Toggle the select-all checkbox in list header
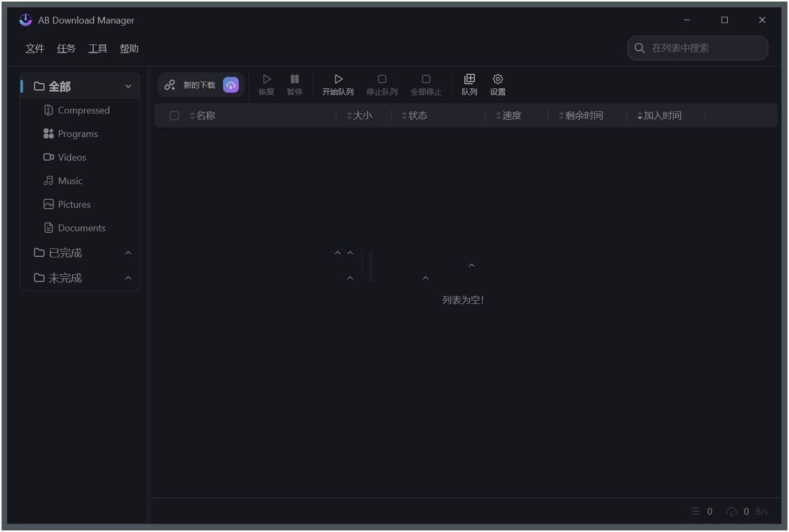 tap(174, 115)
